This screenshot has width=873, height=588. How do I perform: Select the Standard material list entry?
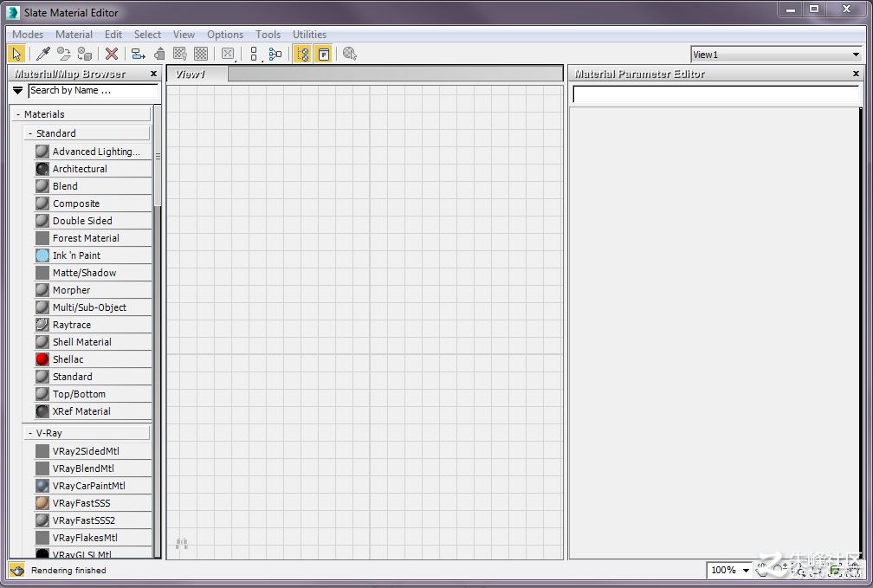coord(93,377)
